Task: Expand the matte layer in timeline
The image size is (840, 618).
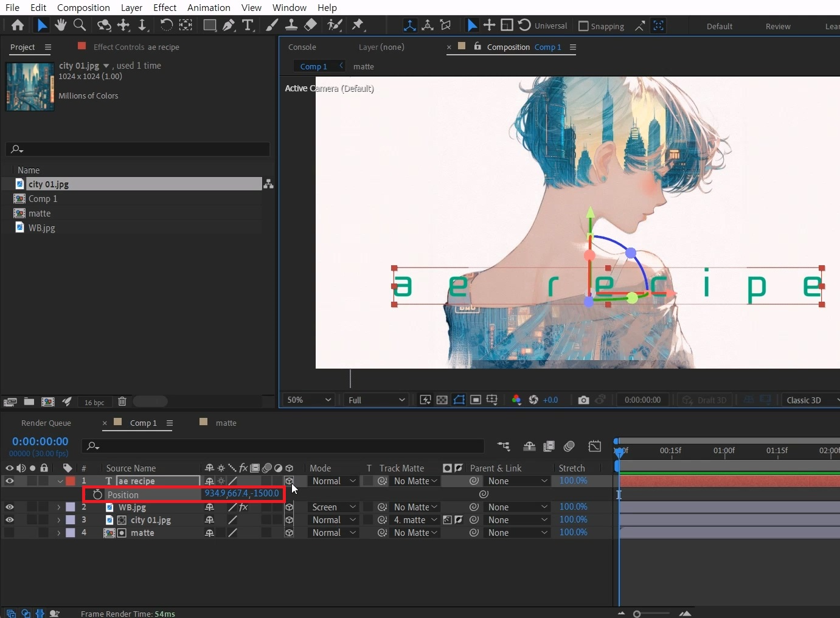Action: [59, 532]
